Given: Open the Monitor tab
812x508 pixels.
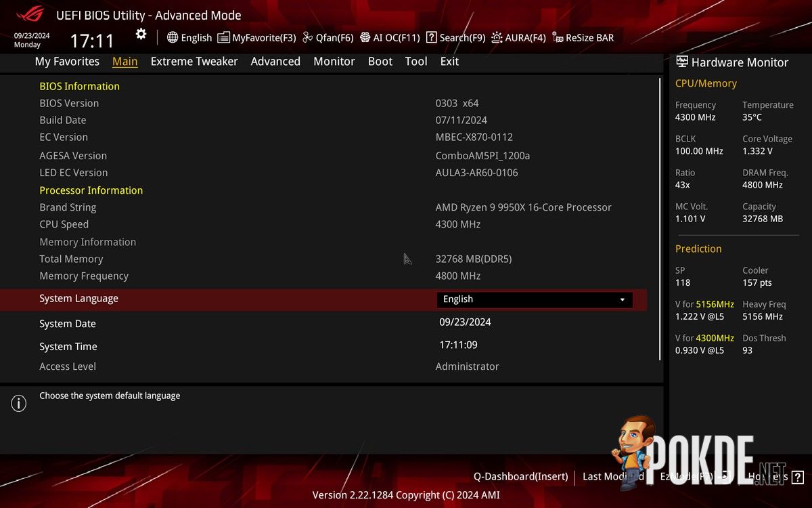Looking at the screenshot, I should (334, 61).
